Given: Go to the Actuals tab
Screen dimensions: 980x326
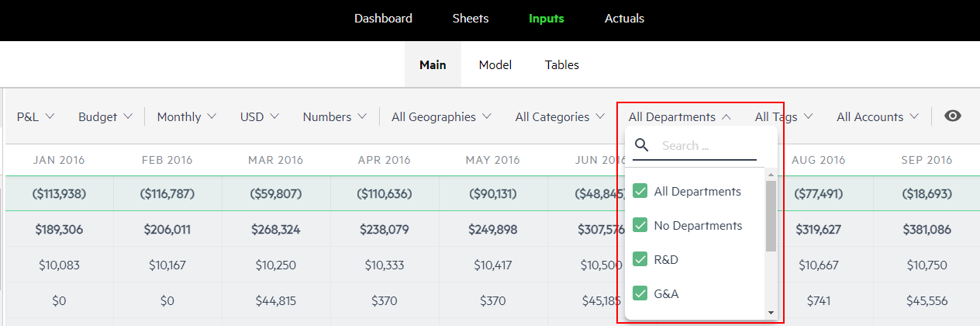Looking at the screenshot, I should 624,18.
